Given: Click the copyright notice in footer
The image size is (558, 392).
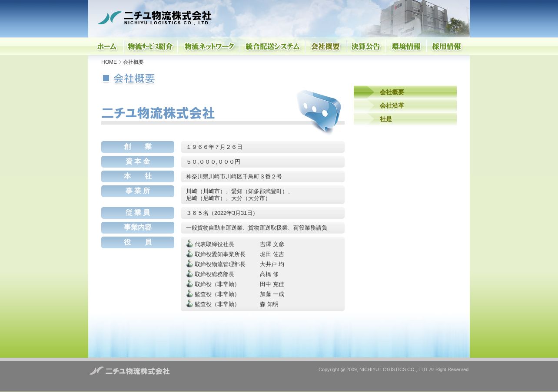Looking at the screenshot, I should [x=394, y=369].
